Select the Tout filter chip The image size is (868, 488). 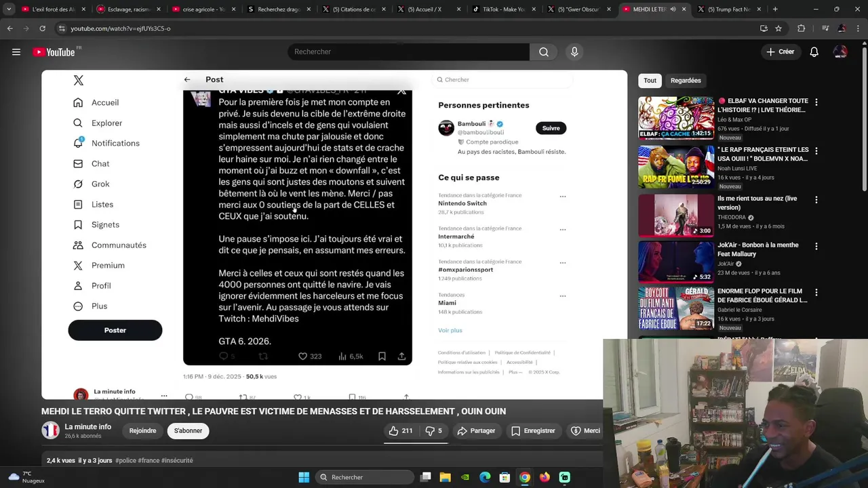(x=650, y=81)
